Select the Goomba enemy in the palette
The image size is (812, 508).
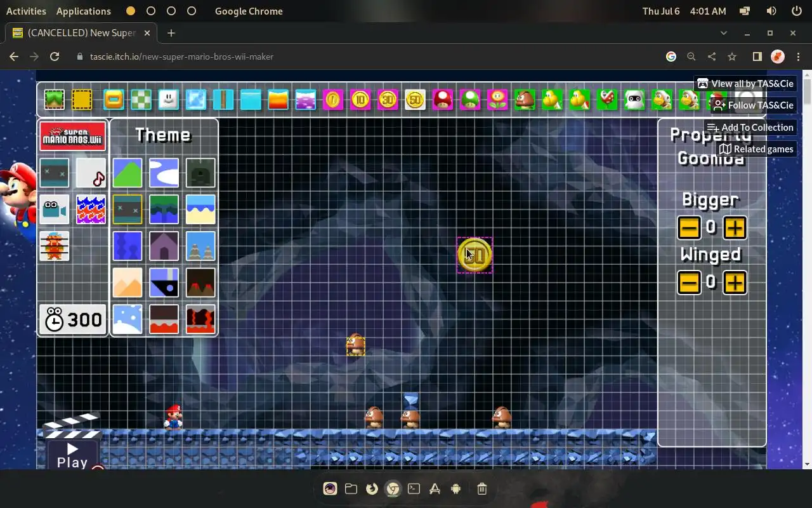click(x=525, y=100)
